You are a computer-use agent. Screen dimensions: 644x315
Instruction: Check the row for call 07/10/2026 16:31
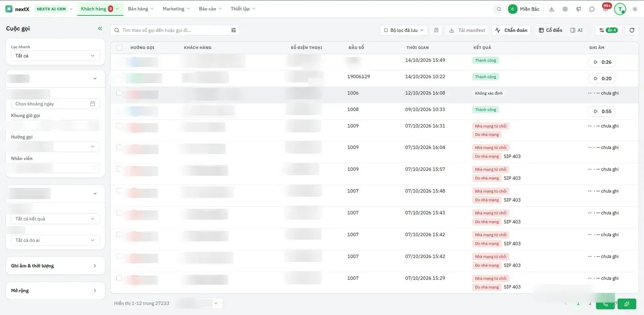click(119, 126)
